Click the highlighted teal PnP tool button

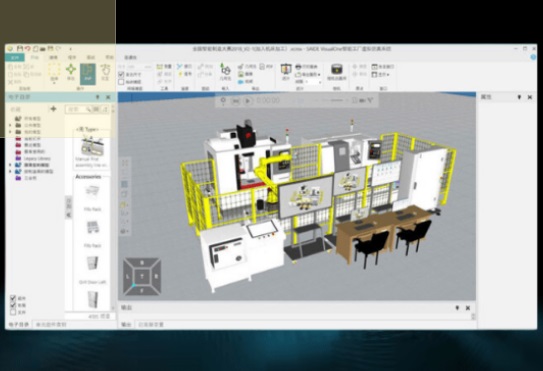point(88,74)
